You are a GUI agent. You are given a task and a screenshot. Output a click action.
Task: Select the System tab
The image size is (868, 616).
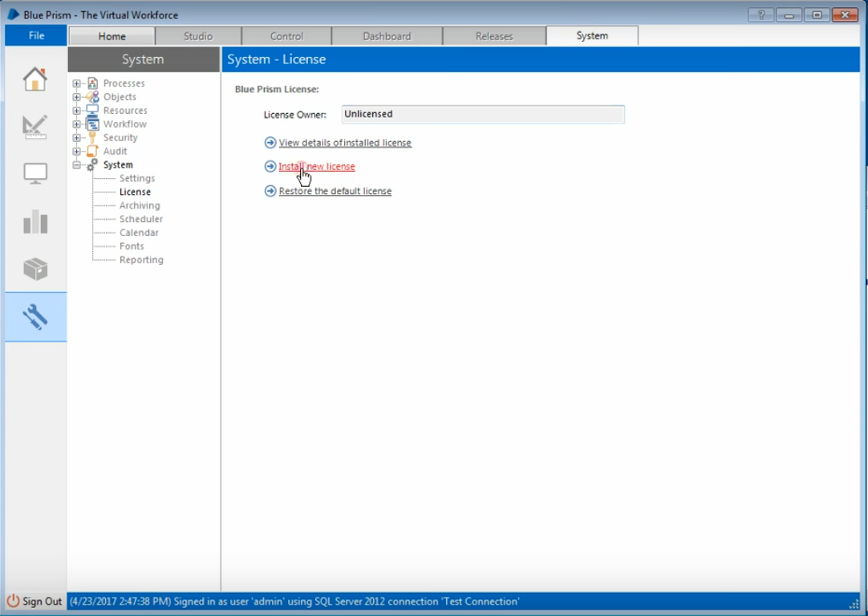pyautogui.click(x=592, y=35)
